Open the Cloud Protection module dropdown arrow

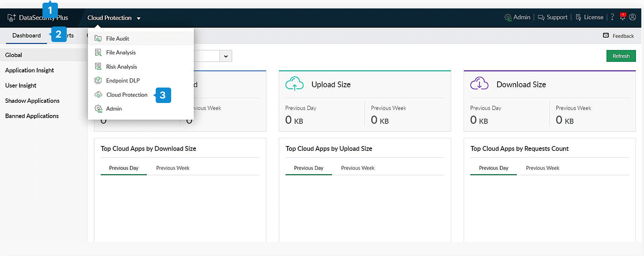[138, 18]
